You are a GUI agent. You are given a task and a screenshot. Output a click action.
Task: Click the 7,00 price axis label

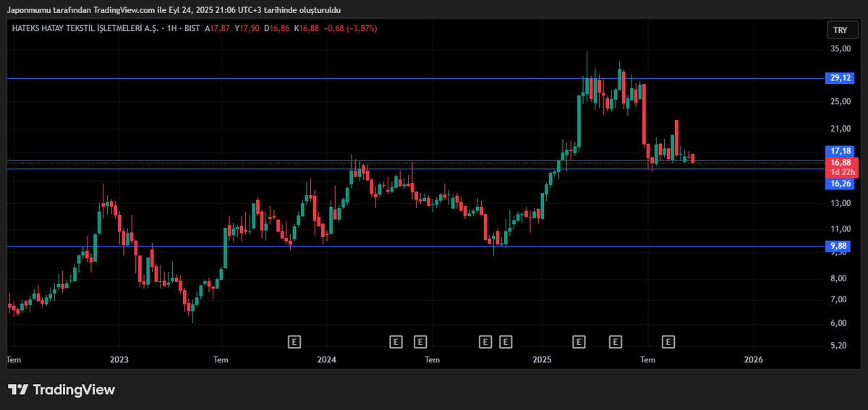(x=839, y=299)
